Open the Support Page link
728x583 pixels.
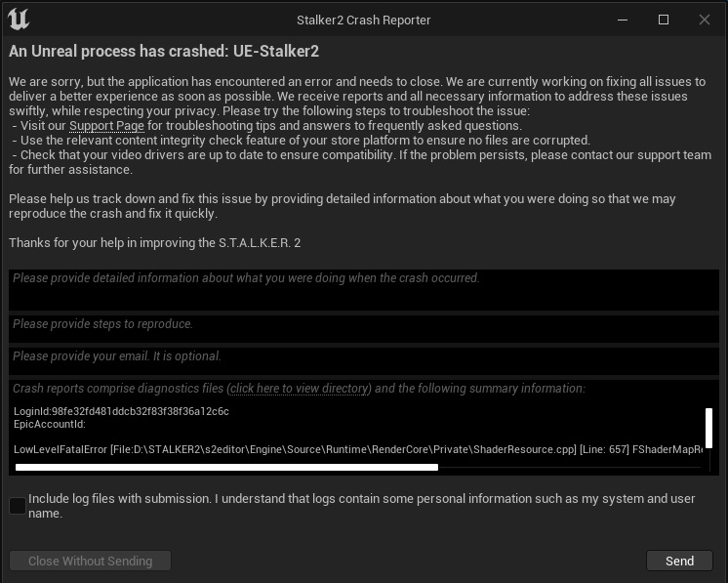[106, 126]
